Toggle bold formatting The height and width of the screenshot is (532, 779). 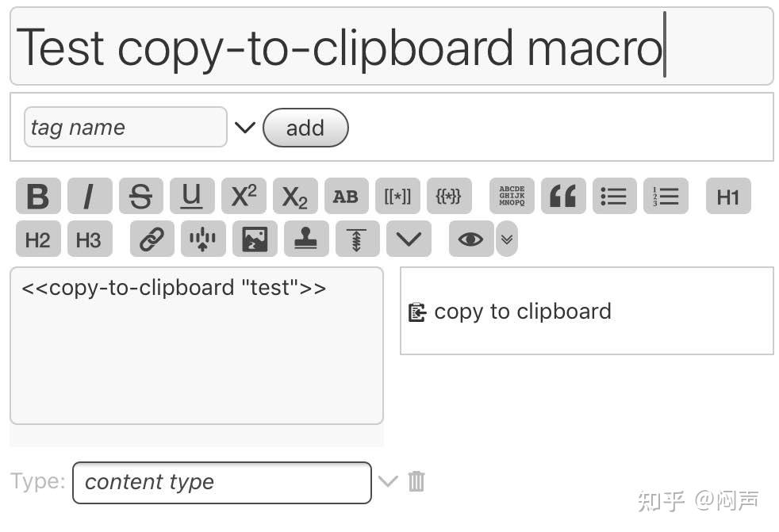click(38, 197)
